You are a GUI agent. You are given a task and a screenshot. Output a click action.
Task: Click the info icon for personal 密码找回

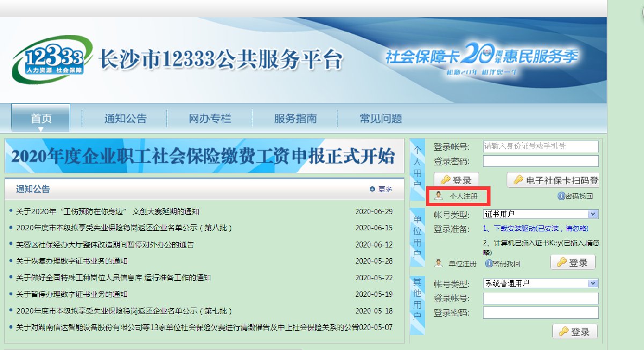point(561,196)
